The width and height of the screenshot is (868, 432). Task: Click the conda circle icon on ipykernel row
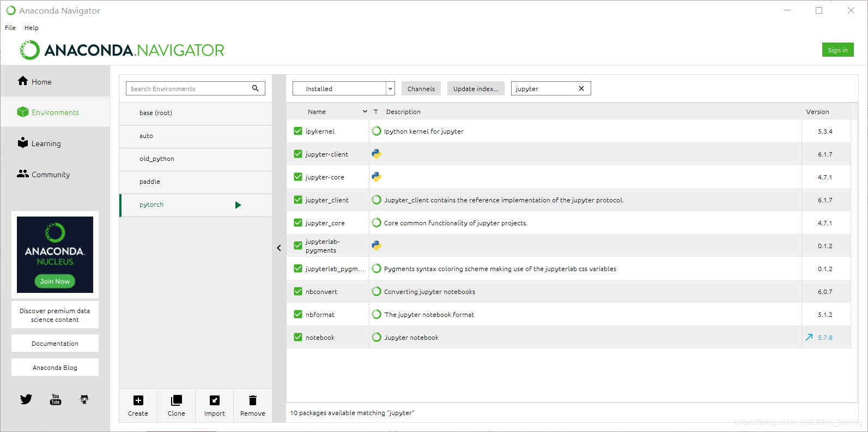click(x=377, y=131)
